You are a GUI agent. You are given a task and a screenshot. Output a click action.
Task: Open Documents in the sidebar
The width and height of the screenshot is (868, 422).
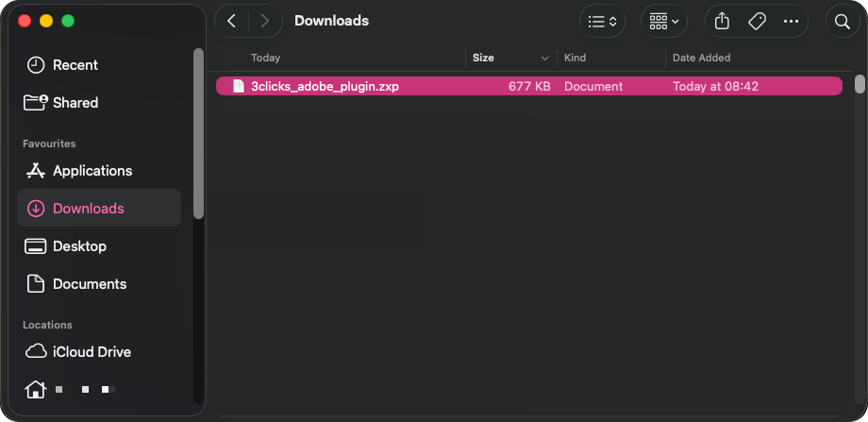coord(100,283)
